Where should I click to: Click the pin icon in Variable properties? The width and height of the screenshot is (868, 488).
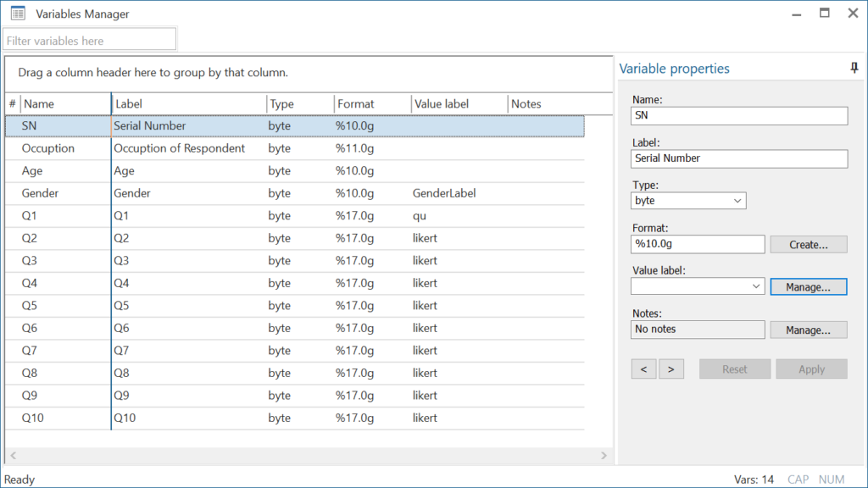point(854,68)
